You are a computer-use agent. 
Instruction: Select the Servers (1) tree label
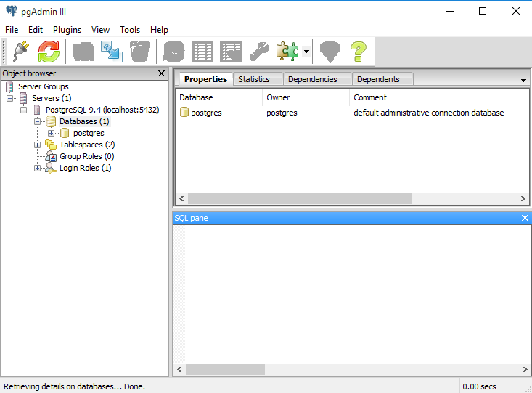(x=52, y=98)
